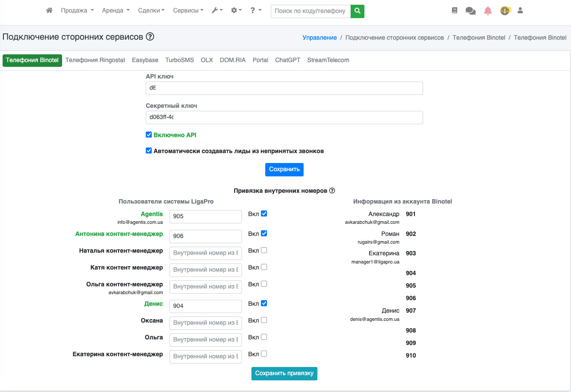The image size is (571, 392).
Task: Click the API ключ input field
Action: tap(284, 88)
